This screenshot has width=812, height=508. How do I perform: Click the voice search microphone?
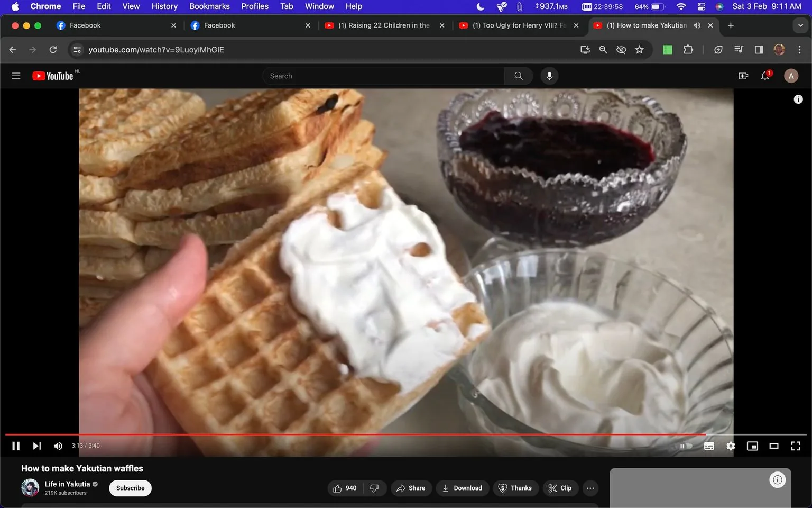(x=549, y=76)
